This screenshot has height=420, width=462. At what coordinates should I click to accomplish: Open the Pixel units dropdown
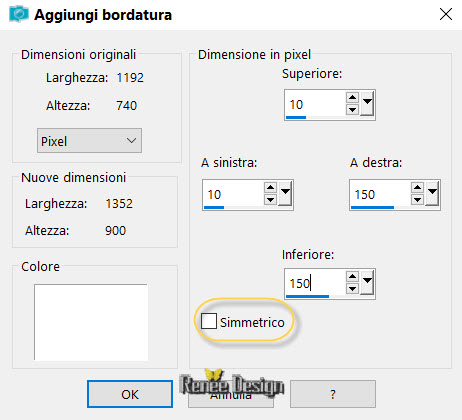click(89, 141)
